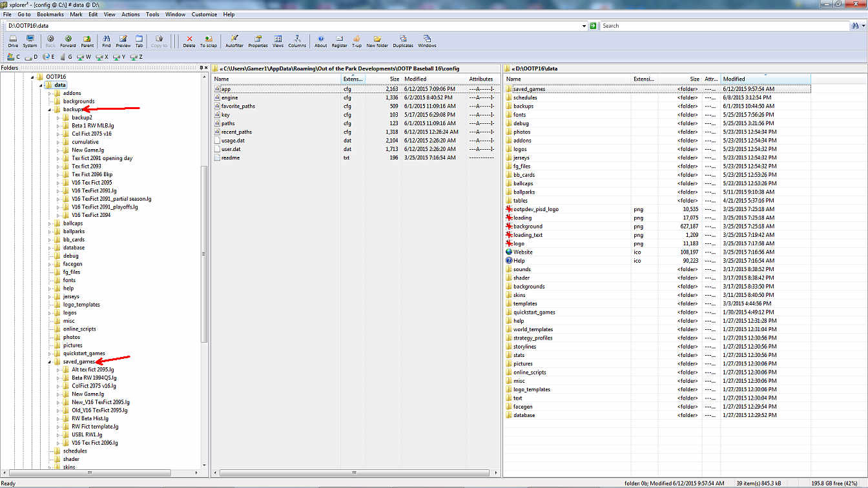Click the Find toolbar icon
Screen dimensions: 868x488
106,41
